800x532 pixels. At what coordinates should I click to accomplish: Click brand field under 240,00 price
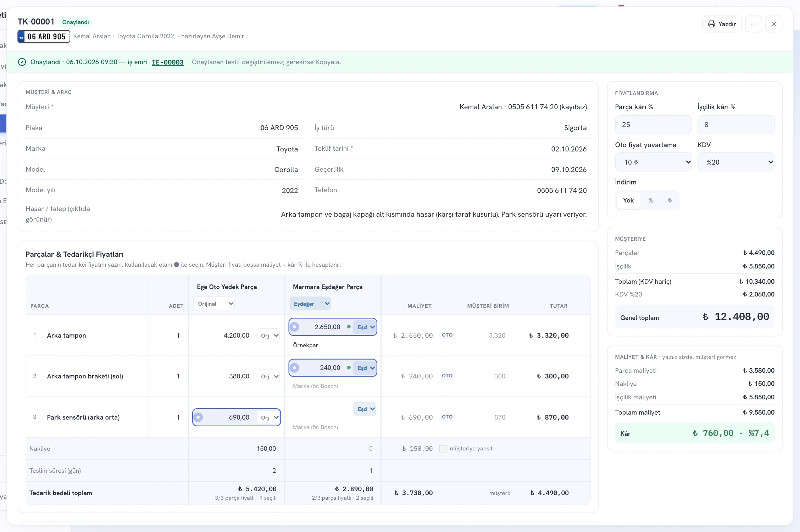(333, 386)
